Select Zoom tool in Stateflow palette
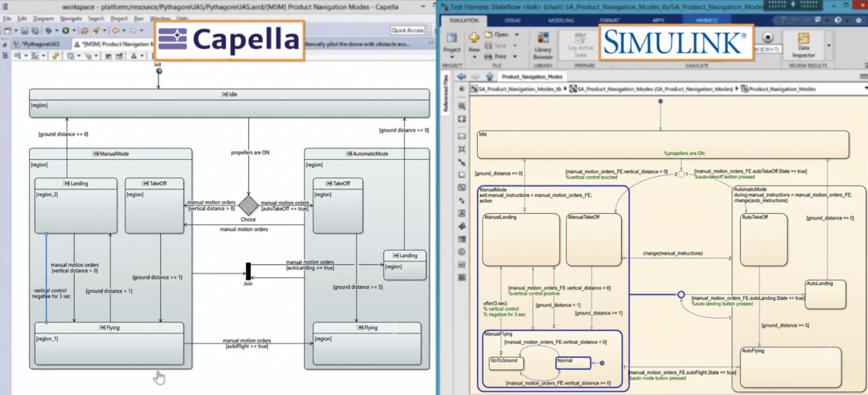 point(462,106)
